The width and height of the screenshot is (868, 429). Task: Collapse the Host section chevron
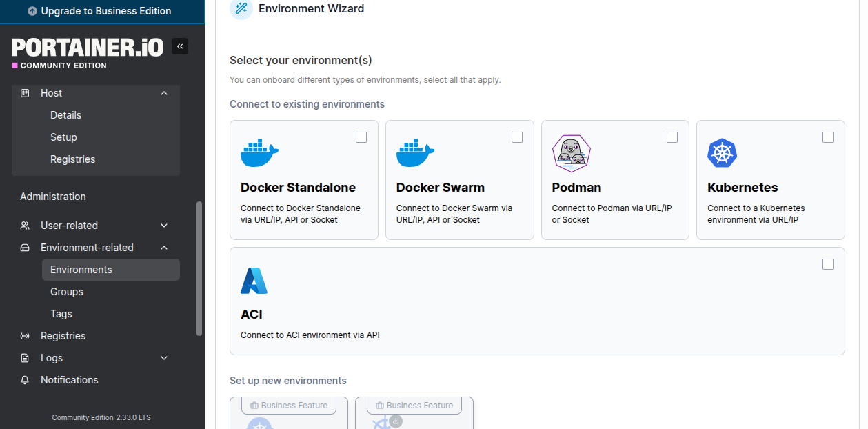point(164,93)
